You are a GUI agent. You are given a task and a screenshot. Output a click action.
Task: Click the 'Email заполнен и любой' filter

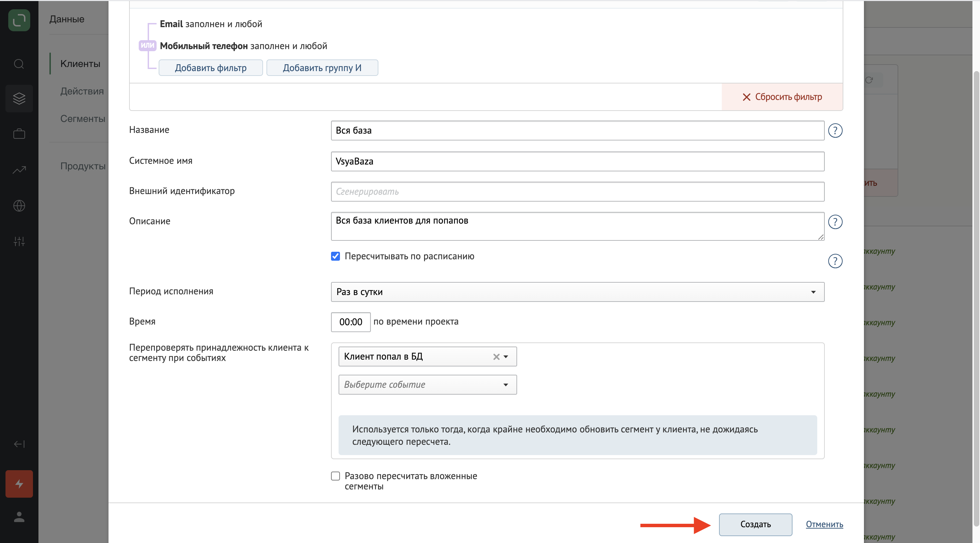click(x=211, y=24)
